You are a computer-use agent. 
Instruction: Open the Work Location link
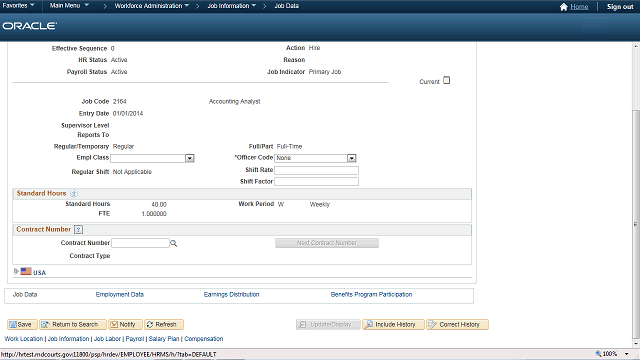click(x=24, y=339)
